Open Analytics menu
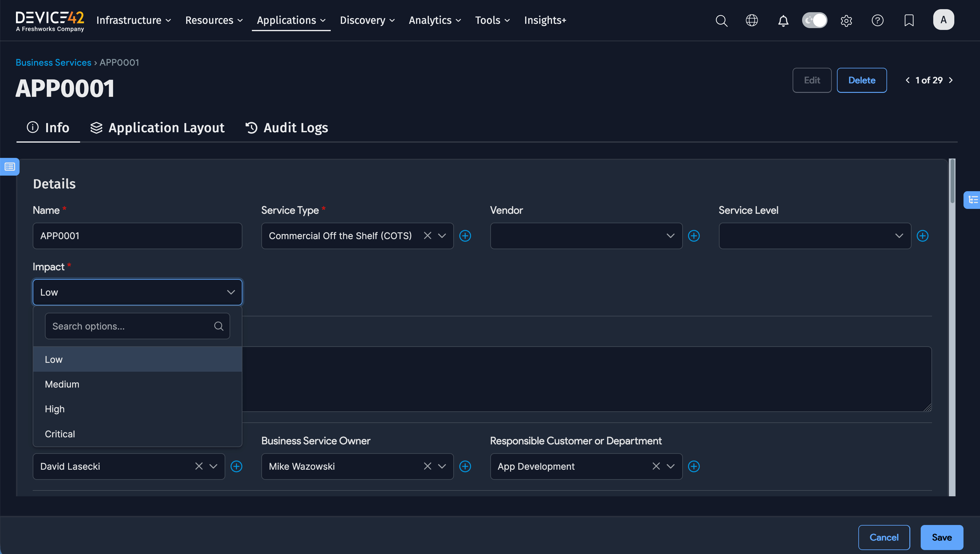Viewport: 980px width, 554px height. click(x=435, y=20)
